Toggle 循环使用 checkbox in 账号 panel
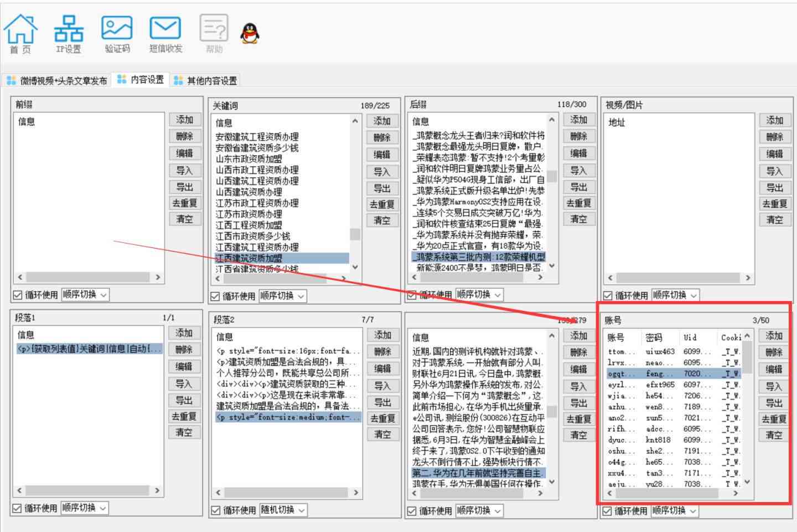Image resolution: width=797 pixels, height=532 pixels. point(608,511)
